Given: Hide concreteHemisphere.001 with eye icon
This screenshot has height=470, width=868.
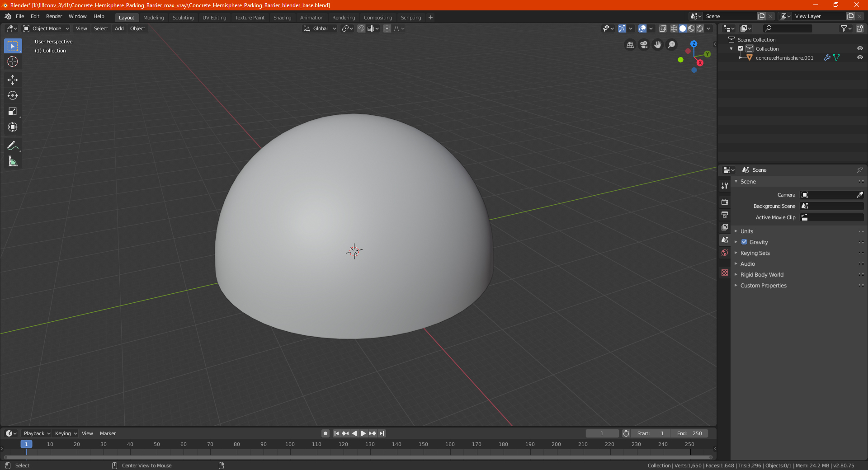Looking at the screenshot, I should [x=859, y=57].
